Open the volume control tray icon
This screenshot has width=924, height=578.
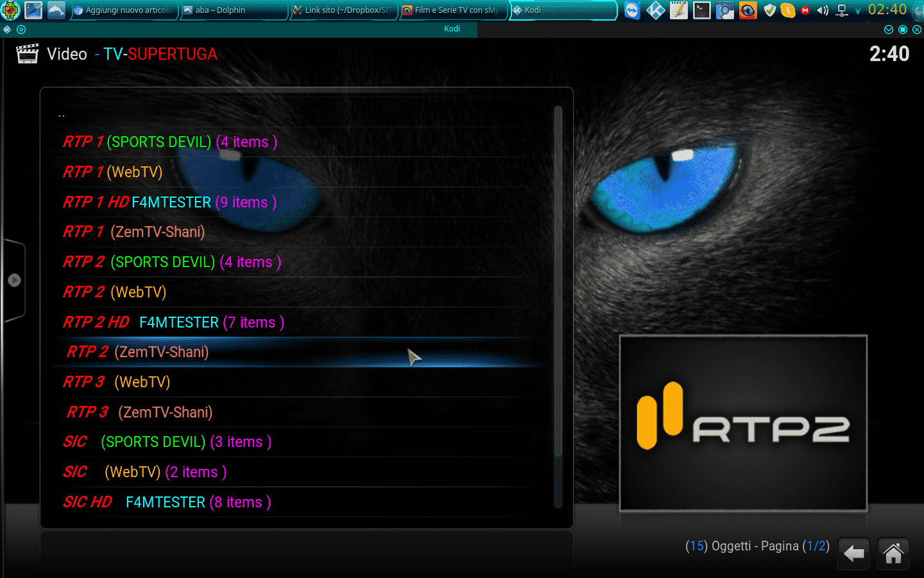coord(823,10)
